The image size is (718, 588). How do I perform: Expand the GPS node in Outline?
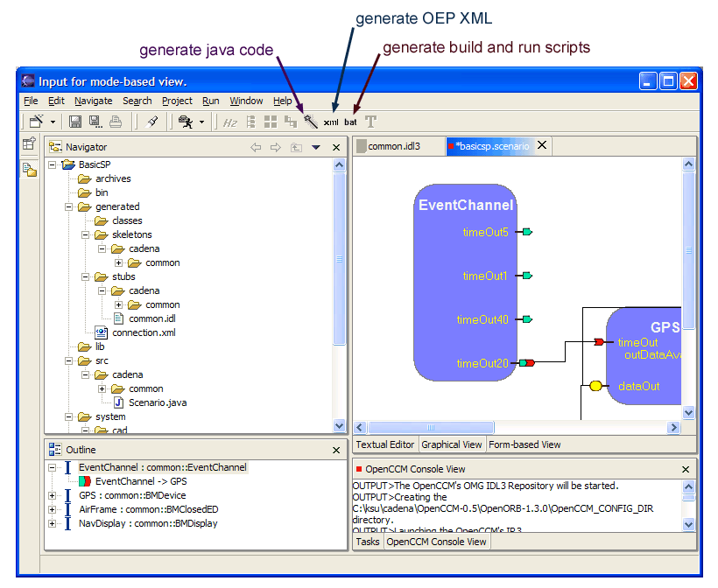[53, 495]
